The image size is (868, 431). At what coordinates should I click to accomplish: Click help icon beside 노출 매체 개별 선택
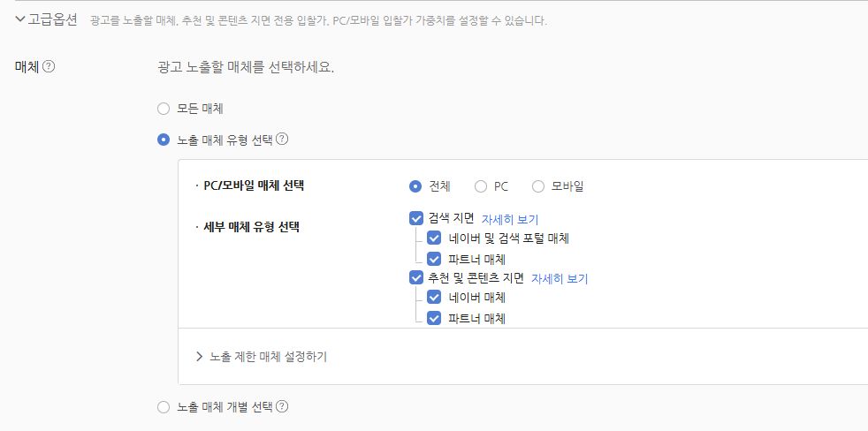283,407
